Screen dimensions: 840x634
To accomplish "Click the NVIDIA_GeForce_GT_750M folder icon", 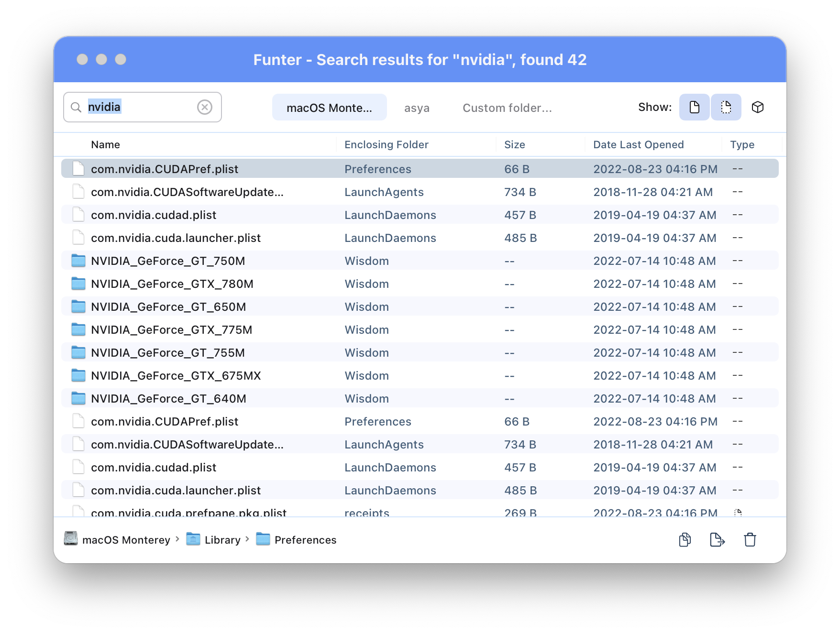I will (x=78, y=261).
